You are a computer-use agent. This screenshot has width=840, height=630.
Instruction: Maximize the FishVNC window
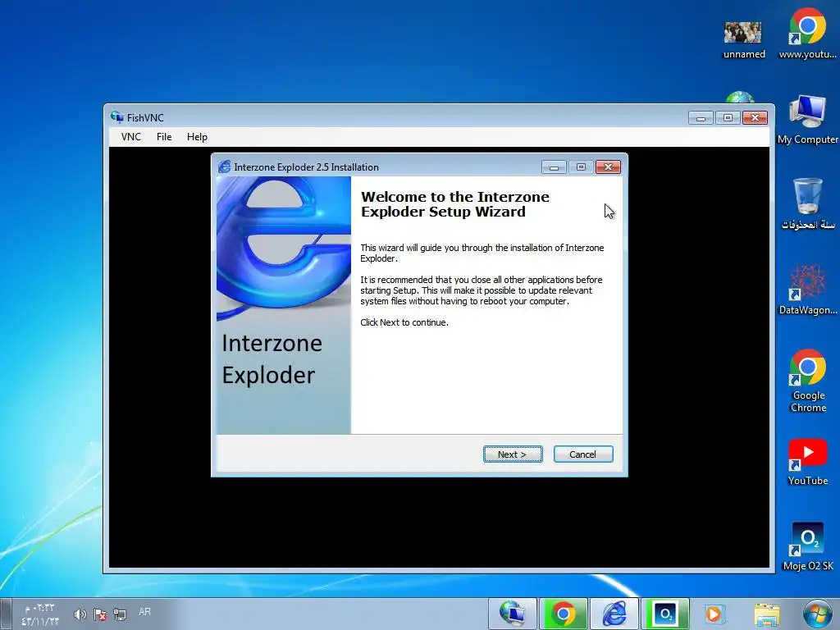coord(728,117)
